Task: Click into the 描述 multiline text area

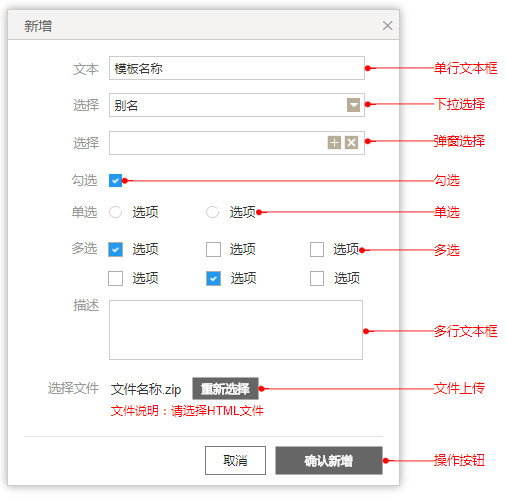Action: pyautogui.click(x=236, y=330)
